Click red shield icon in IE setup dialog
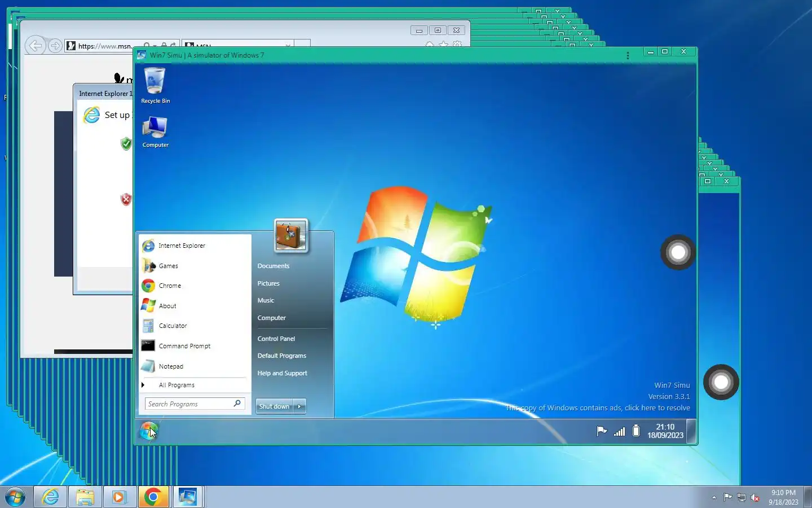812x508 pixels. coord(126,199)
